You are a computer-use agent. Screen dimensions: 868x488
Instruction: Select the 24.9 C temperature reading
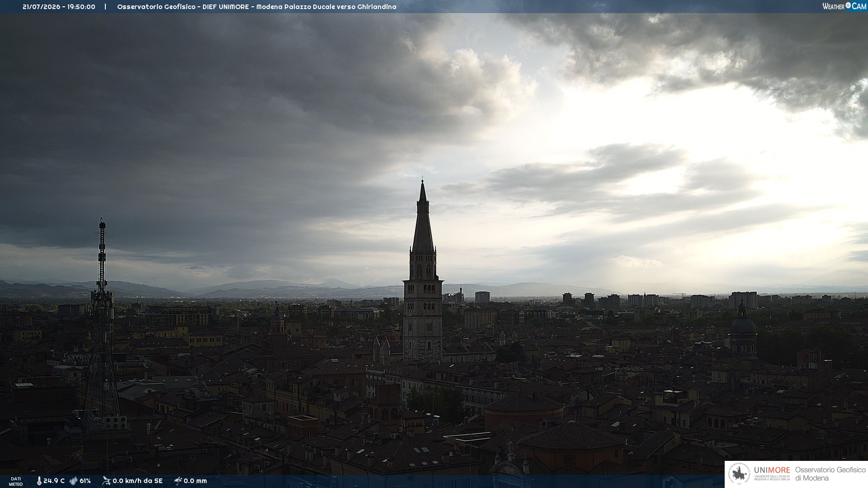(x=54, y=481)
